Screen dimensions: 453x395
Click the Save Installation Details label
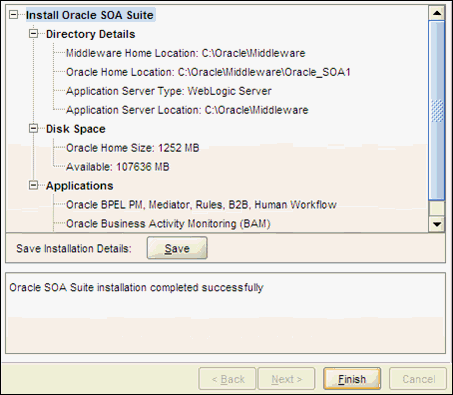pyautogui.click(x=74, y=249)
